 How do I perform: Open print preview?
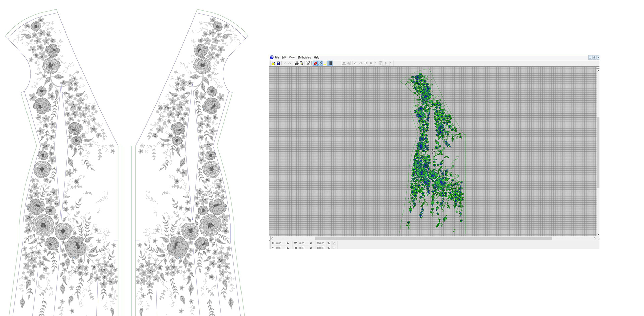301,63
